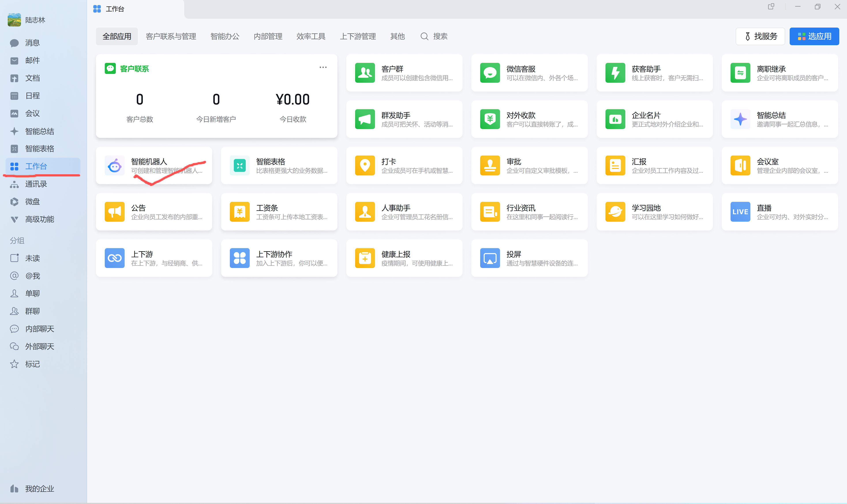This screenshot has width=847, height=504.
Task: Open the 获客助手 lightning icon
Action: pyautogui.click(x=615, y=73)
